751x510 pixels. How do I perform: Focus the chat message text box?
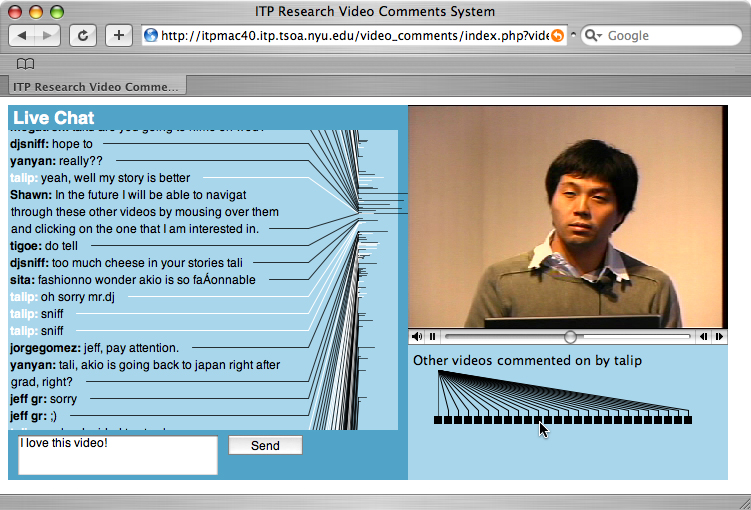[117, 455]
